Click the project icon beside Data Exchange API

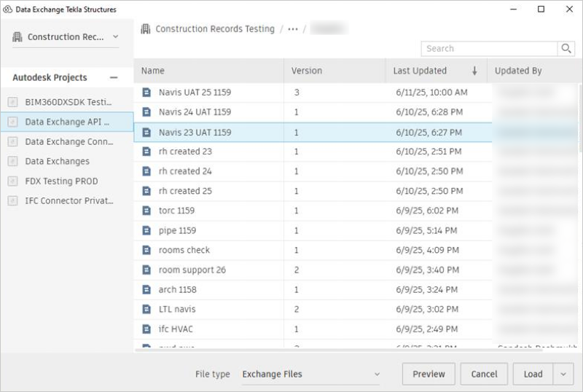click(12, 122)
